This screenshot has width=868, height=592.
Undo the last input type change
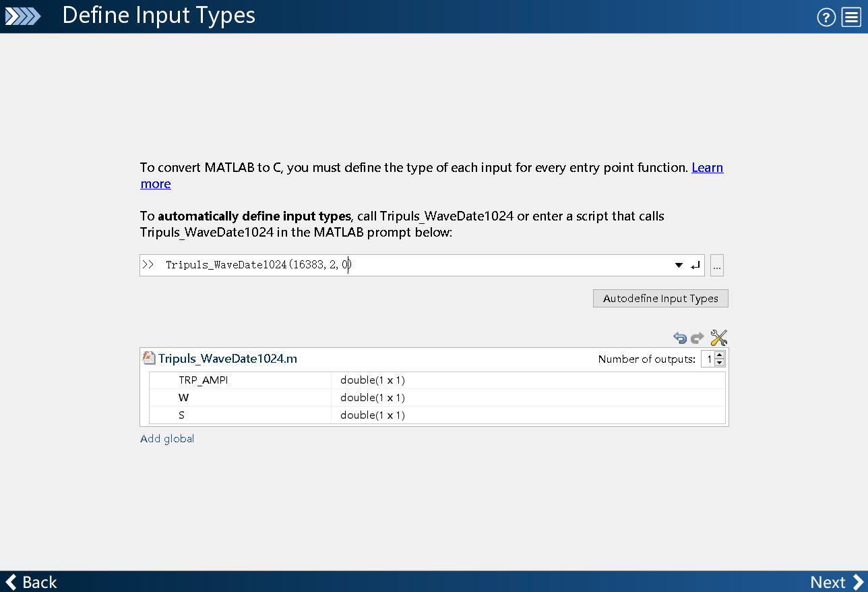click(x=680, y=338)
